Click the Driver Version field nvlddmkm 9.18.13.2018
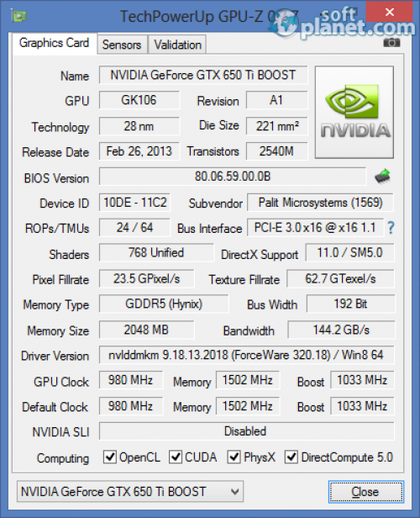Viewport: 420px width, 518px height. coord(246,355)
